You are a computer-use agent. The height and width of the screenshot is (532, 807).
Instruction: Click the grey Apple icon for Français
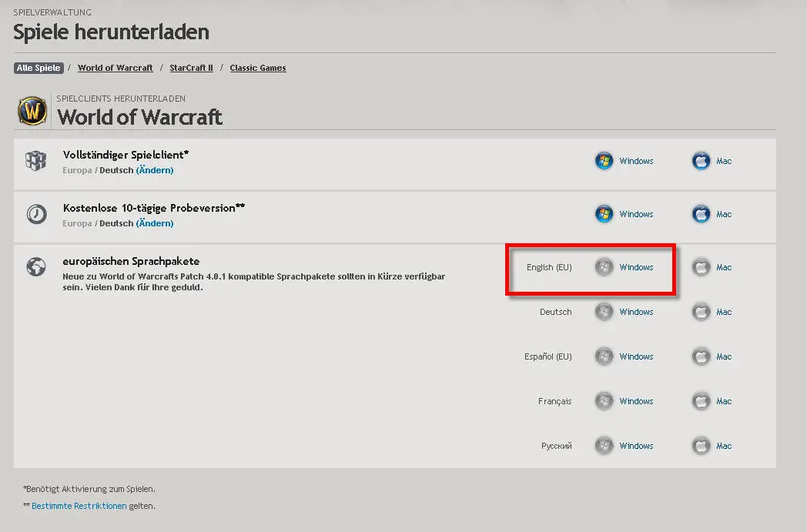click(701, 401)
